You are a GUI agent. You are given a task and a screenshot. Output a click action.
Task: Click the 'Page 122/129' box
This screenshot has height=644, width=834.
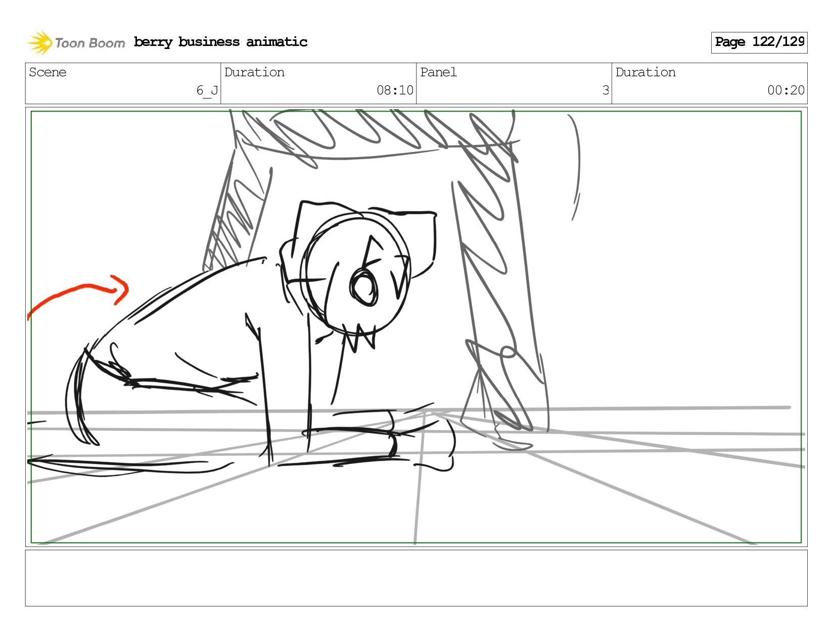[759, 42]
